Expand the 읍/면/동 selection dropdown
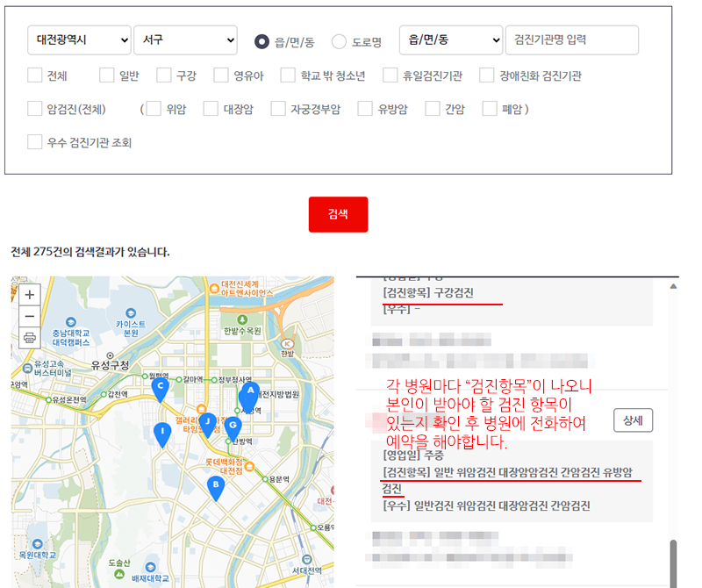This screenshot has width=702, height=588. [450, 39]
